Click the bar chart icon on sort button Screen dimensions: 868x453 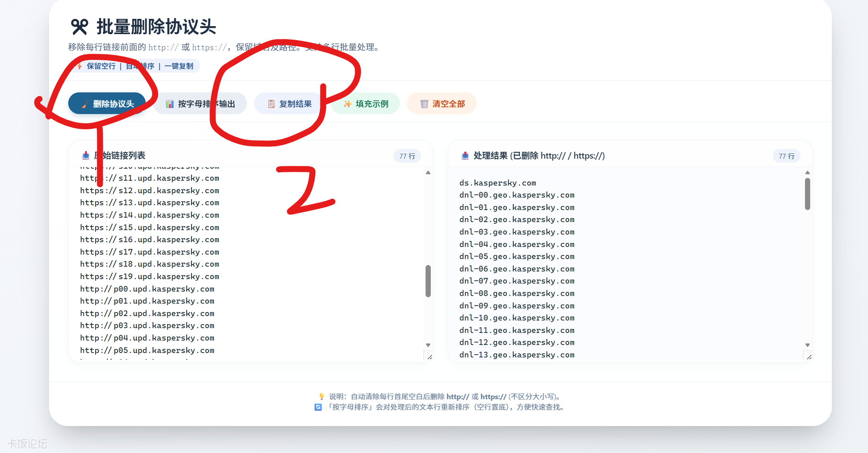[170, 104]
